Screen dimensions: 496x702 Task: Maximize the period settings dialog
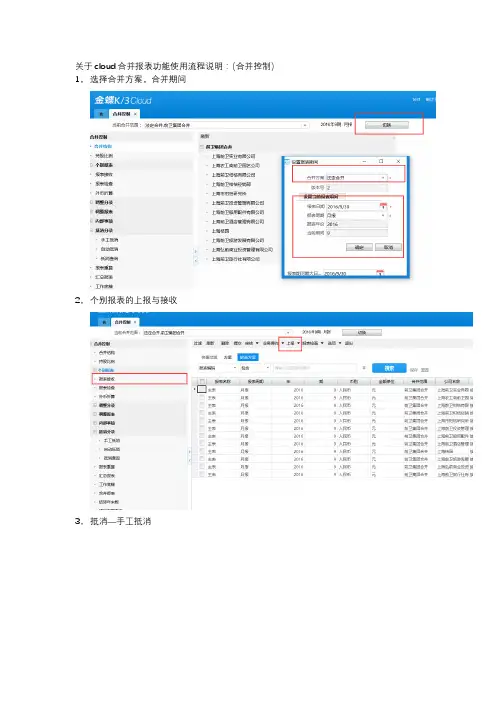(381, 161)
